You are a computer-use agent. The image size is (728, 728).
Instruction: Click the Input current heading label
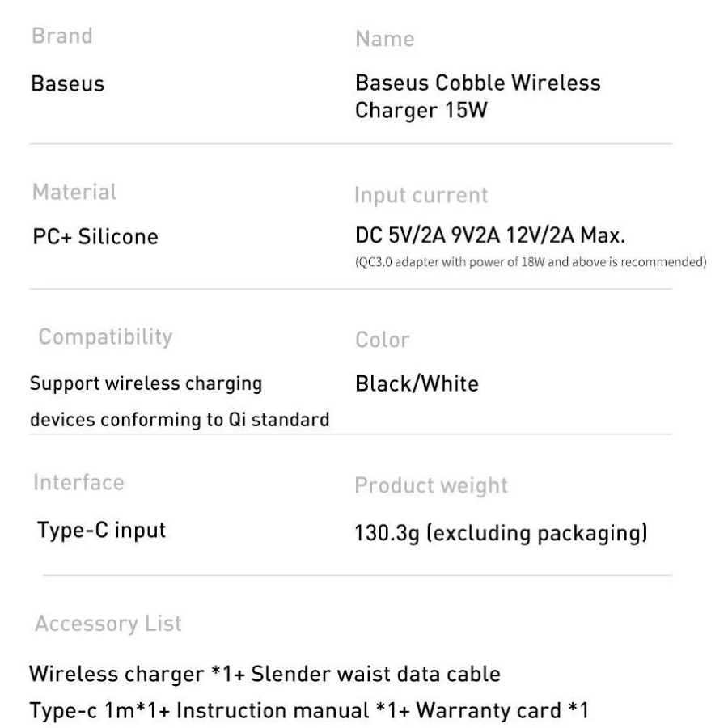(x=421, y=195)
